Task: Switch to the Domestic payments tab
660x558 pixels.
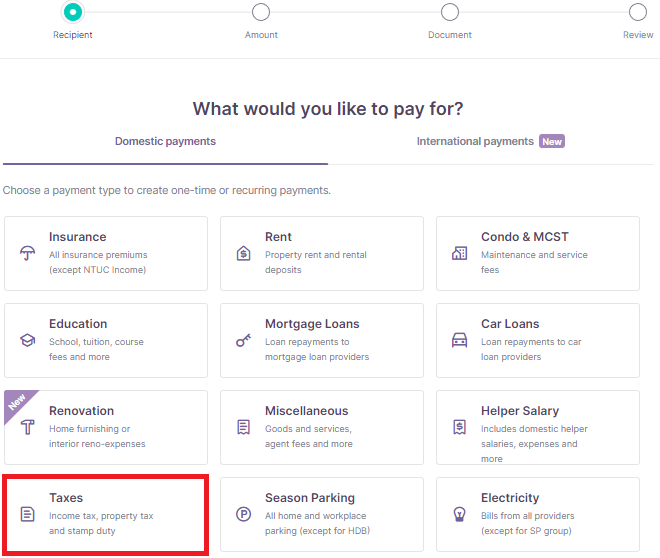Action: pyautogui.click(x=165, y=141)
